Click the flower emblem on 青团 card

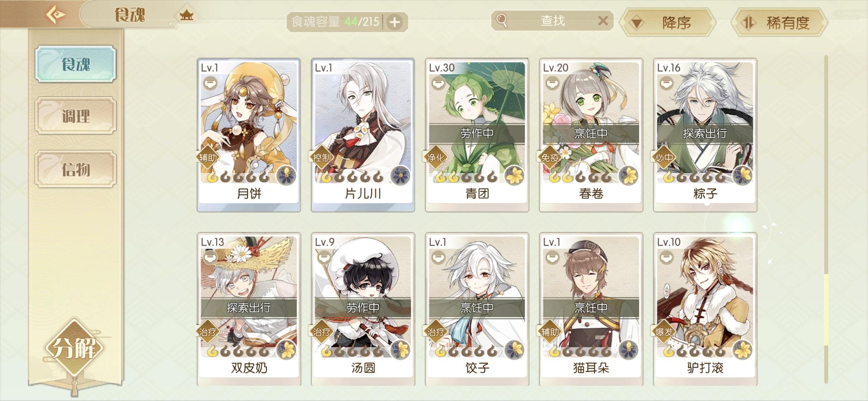pyautogui.click(x=514, y=175)
